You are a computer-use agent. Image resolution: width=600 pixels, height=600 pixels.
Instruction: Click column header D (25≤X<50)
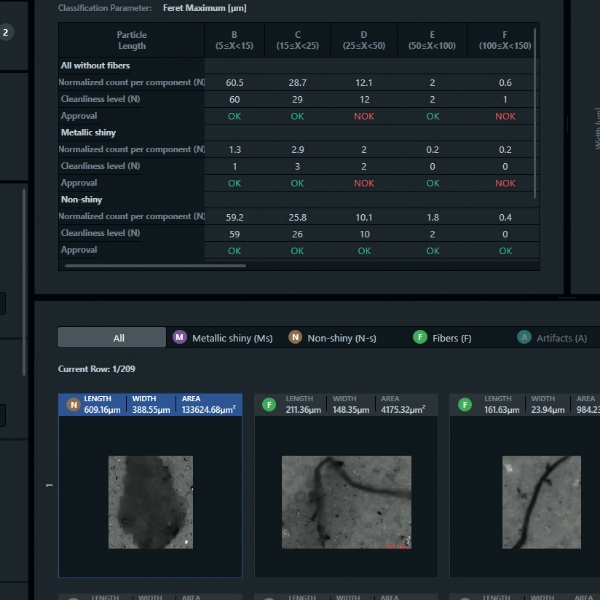pyautogui.click(x=364, y=40)
